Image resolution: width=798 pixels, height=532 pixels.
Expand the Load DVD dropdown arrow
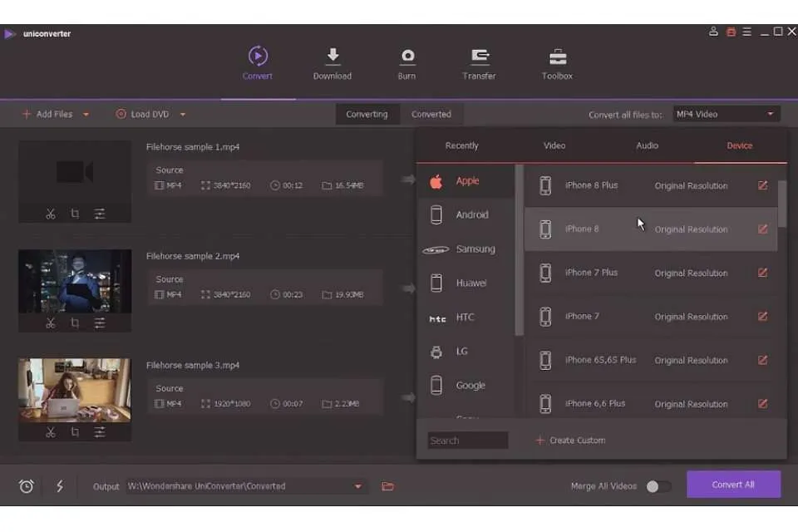[183, 115]
